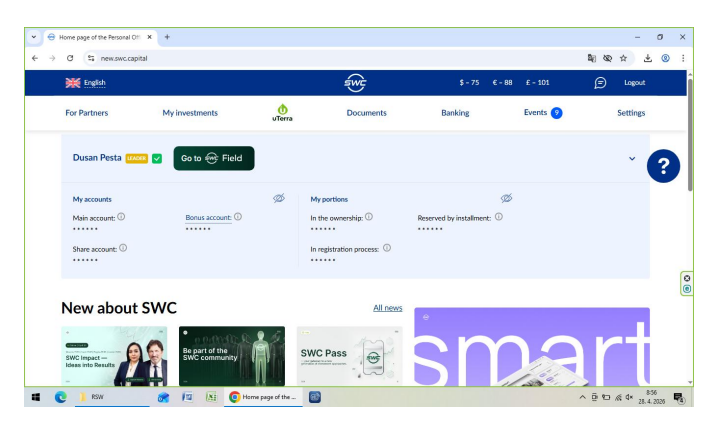Open the All news link

387,308
